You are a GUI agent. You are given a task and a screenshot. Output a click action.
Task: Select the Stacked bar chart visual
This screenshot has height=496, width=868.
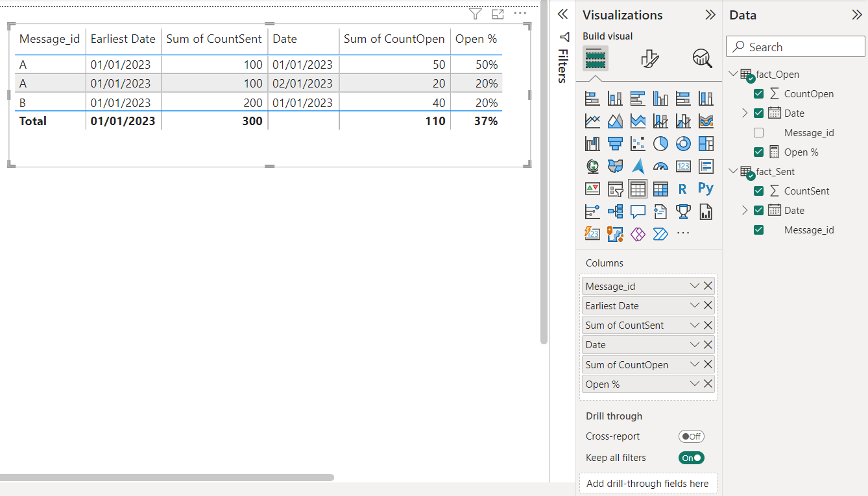pyautogui.click(x=592, y=99)
